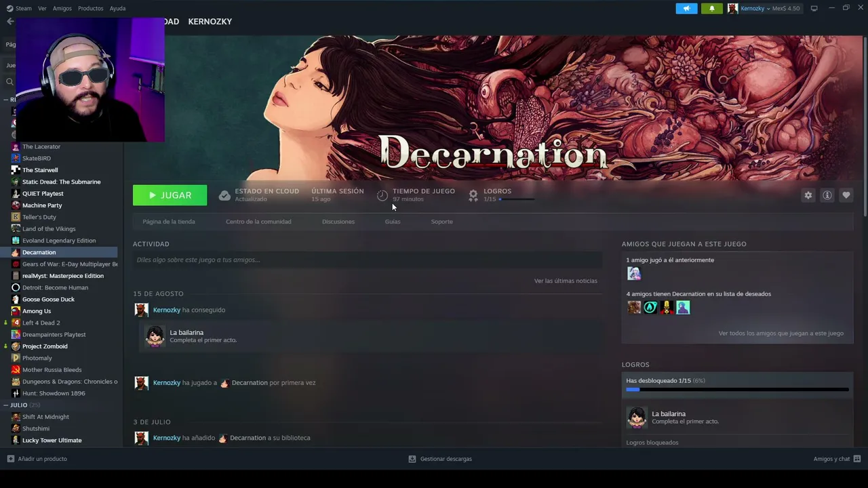The width and height of the screenshot is (868, 488).
Task: Go to KERNOZKY profile tab
Action: (x=210, y=22)
